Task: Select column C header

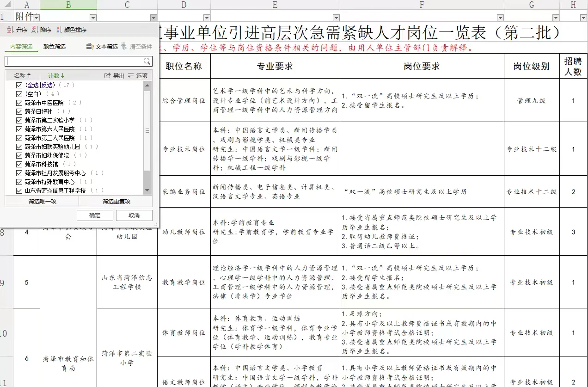Action: (127, 5)
